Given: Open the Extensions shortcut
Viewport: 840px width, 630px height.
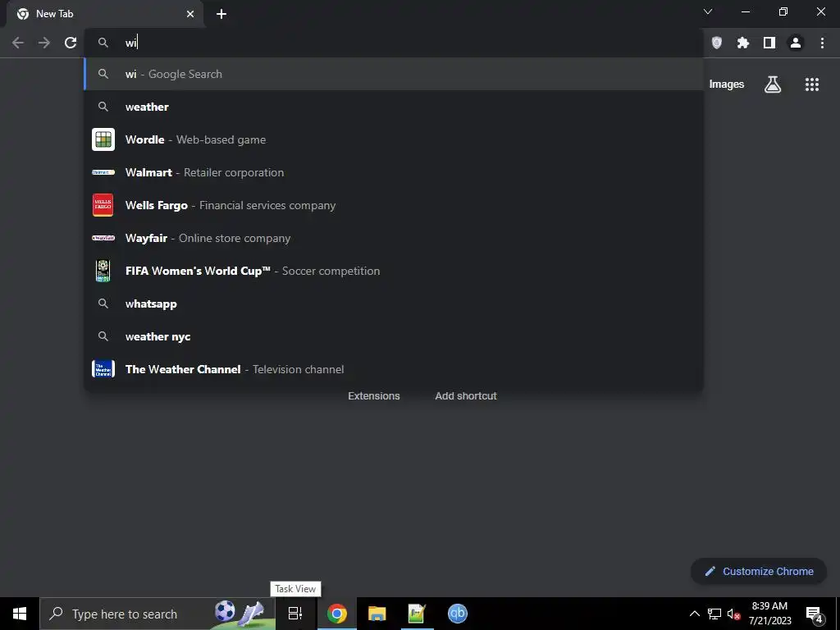Looking at the screenshot, I should tap(374, 396).
